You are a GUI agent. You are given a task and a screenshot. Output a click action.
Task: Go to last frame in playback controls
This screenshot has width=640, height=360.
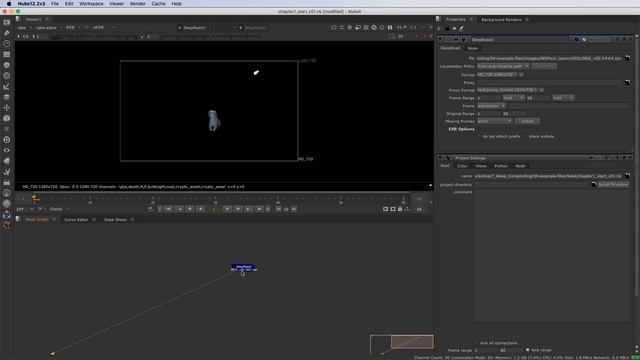pyautogui.click(x=259, y=209)
